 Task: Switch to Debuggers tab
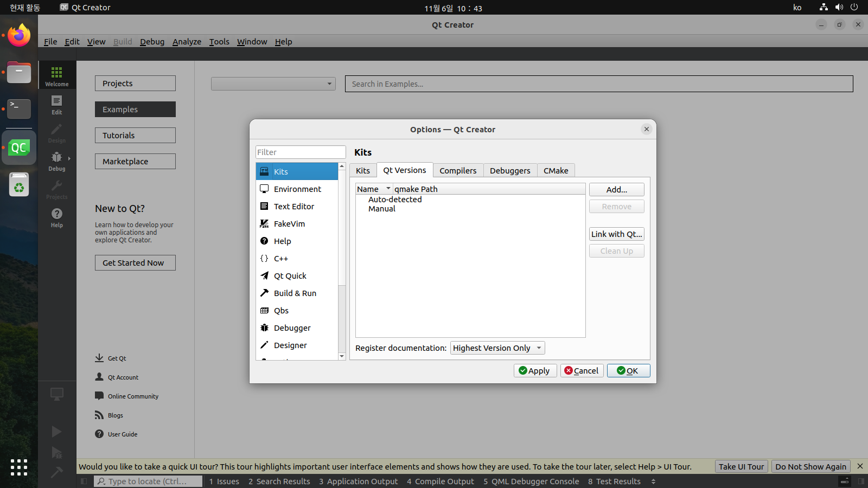[510, 170]
